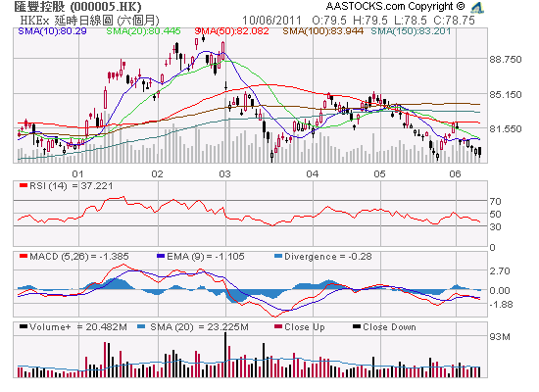The image size is (539, 392).
Task: Click the 88.750 price axis label
Action: (x=506, y=59)
